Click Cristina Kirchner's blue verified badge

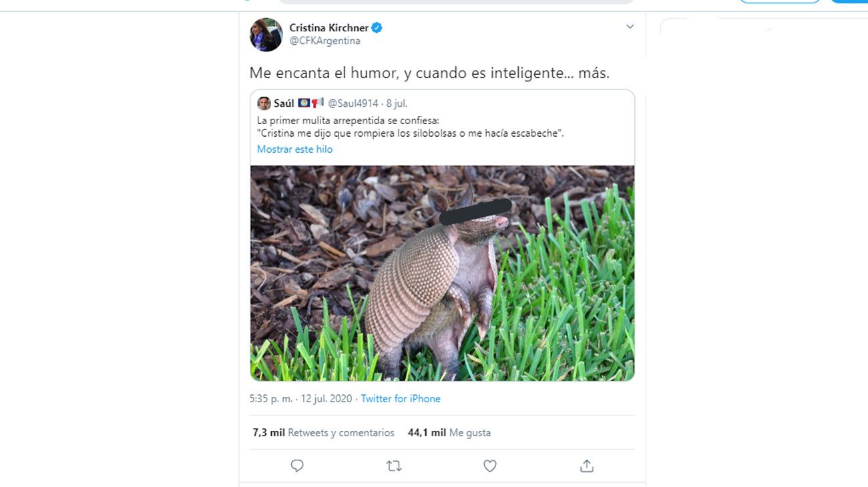[378, 27]
